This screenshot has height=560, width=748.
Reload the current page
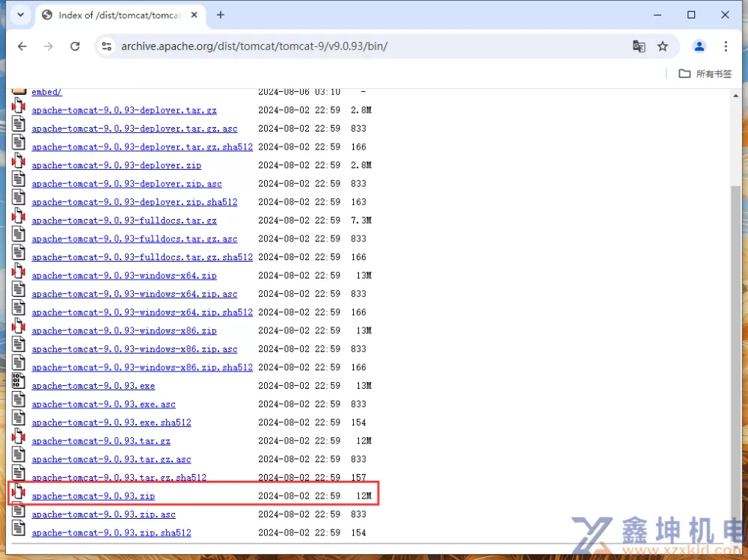coord(75,46)
